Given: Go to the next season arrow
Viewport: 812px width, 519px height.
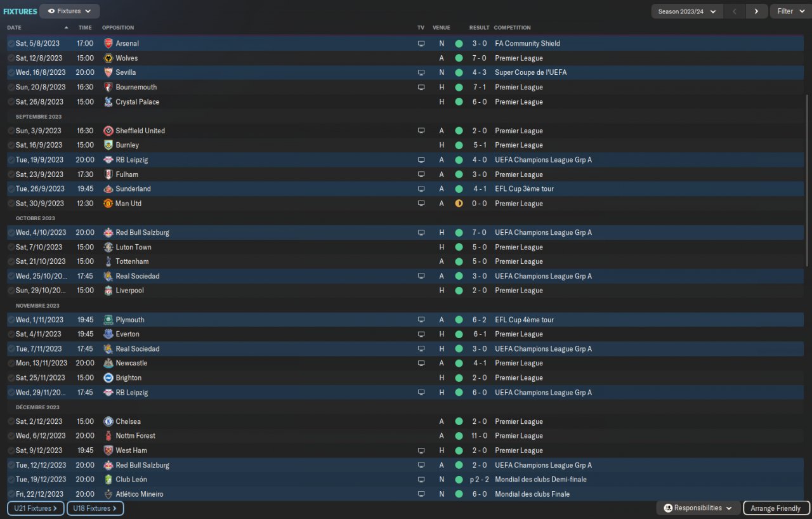Looking at the screenshot, I should [x=756, y=11].
